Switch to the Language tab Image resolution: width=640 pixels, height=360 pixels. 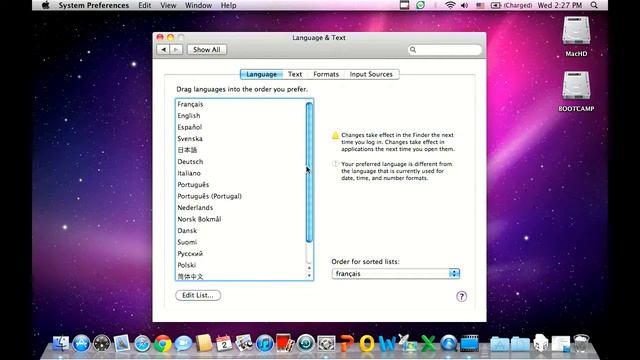coord(261,74)
